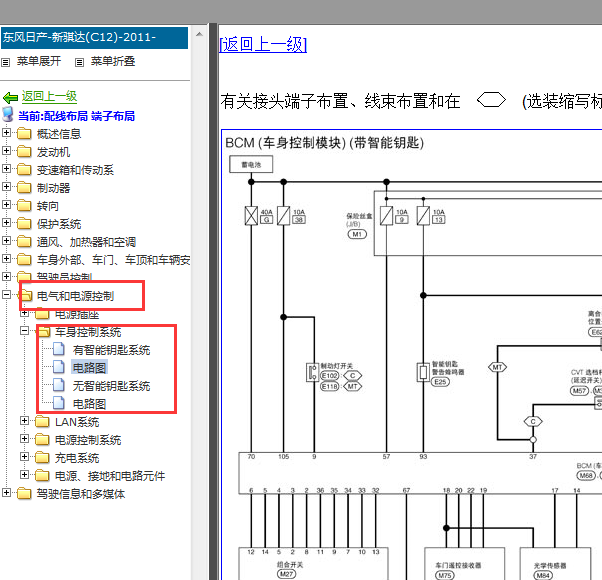Click the 电源、接地和电路元件 folder icon
The image size is (602, 580).
pyautogui.click(x=42, y=476)
